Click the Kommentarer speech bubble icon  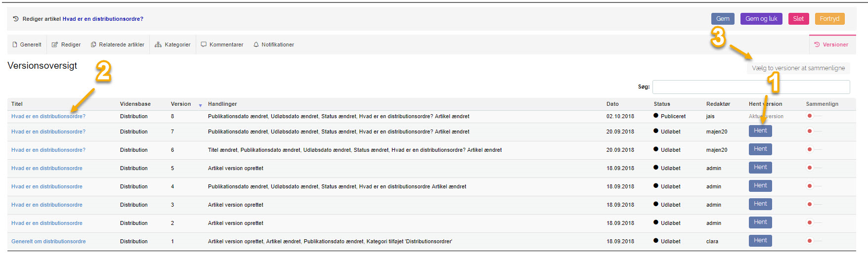pyautogui.click(x=204, y=44)
